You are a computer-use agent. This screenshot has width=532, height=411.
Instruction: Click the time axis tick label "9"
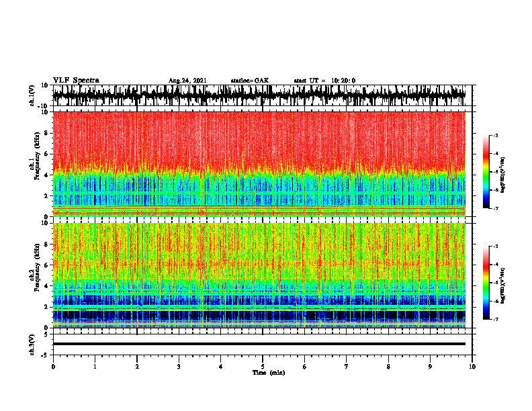[430, 367]
